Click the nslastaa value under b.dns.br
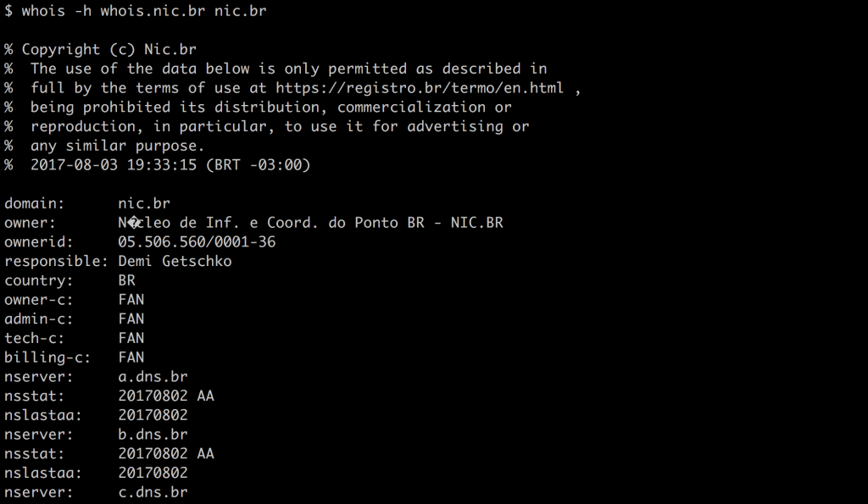This screenshot has width=868, height=504. click(x=153, y=473)
